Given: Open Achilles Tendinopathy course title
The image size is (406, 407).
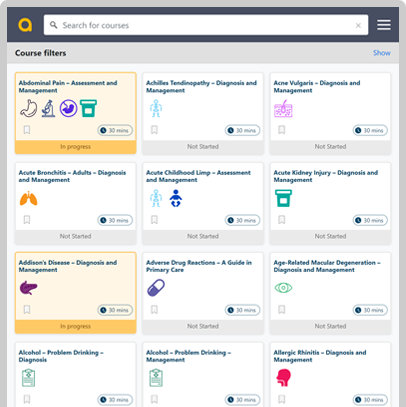Looking at the screenshot, I should pos(201,86).
